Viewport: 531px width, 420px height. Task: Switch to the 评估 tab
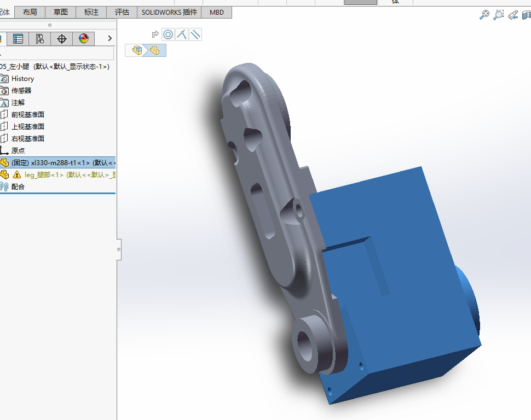pyautogui.click(x=122, y=12)
